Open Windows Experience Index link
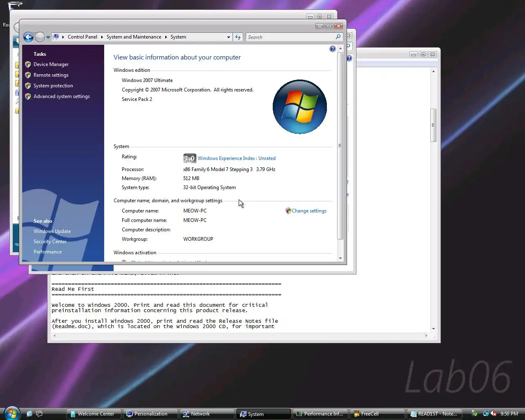 [x=237, y=158]
